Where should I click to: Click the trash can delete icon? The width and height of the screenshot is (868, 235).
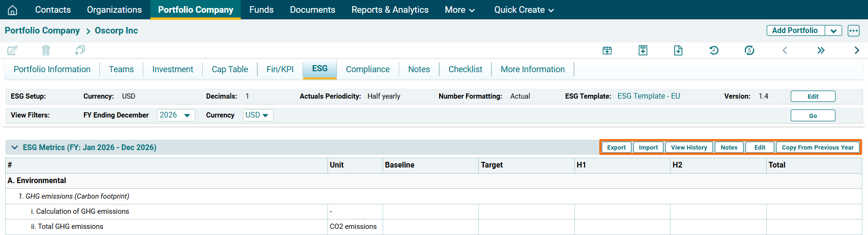coord(46,50)
